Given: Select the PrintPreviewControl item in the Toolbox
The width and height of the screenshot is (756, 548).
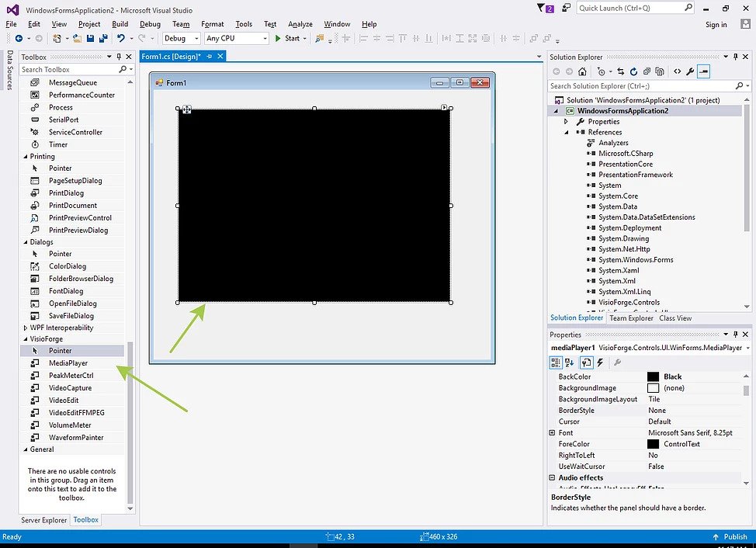Looking at the screenshot, I should click(x=72, y=217).
